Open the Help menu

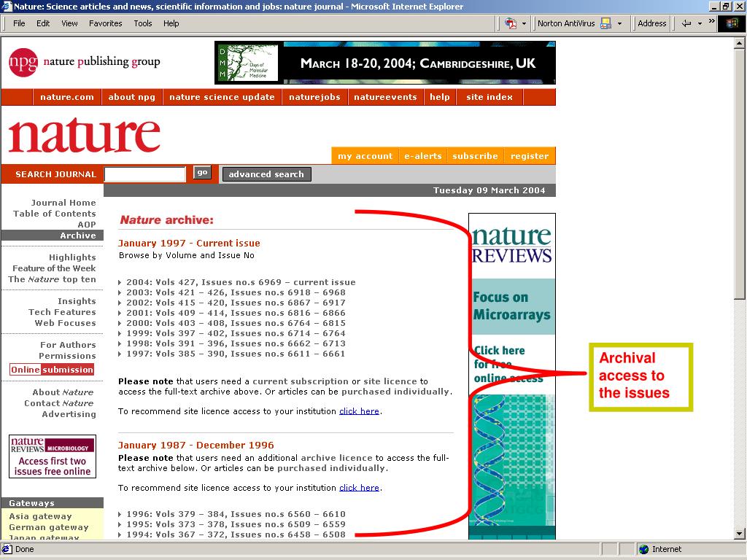point(171,23)
